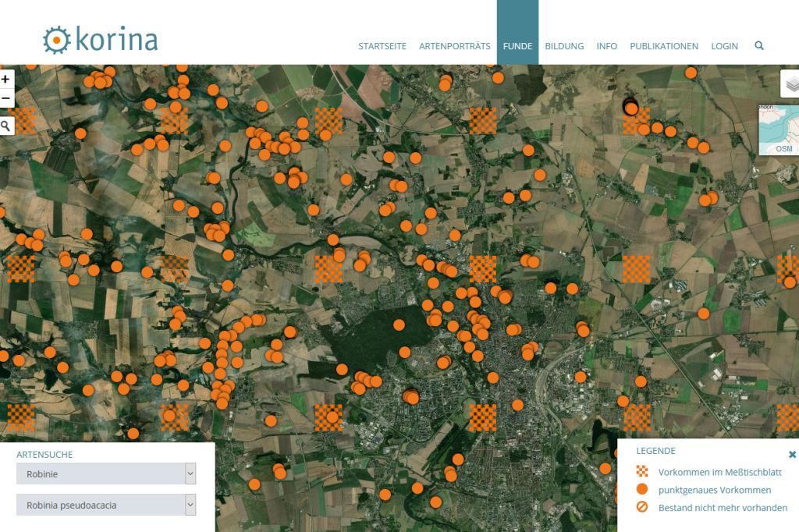Click the Login link
Image resolution: width=799 pixels, height=532 pixels.
click(x=724, y=46)
